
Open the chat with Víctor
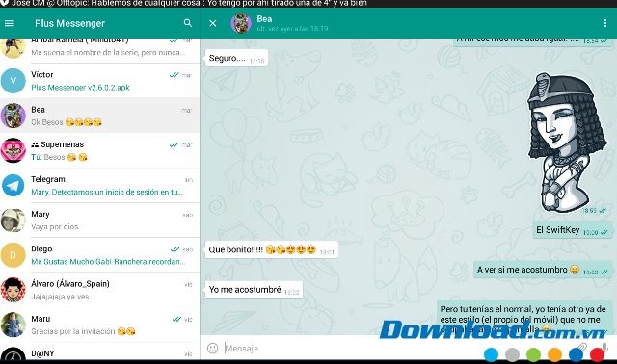coord(100,81)
